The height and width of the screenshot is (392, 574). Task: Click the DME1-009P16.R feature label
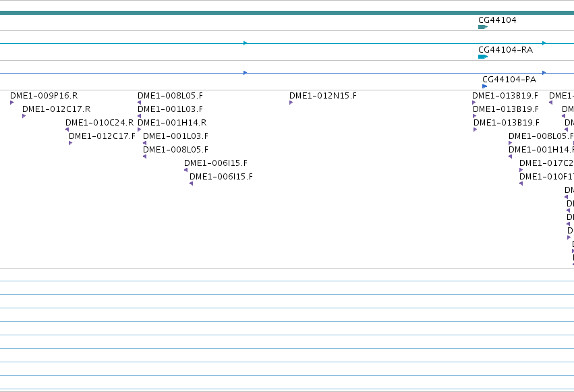point(44,96)
